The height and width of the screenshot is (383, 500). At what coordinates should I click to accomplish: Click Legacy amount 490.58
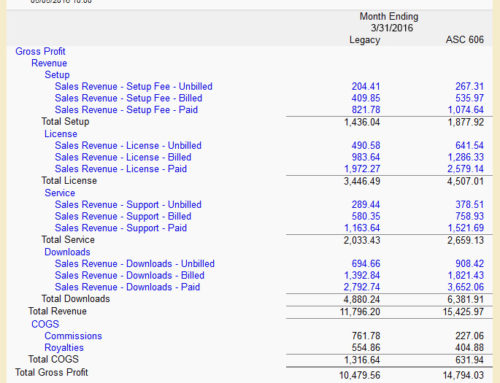(366, 145)
